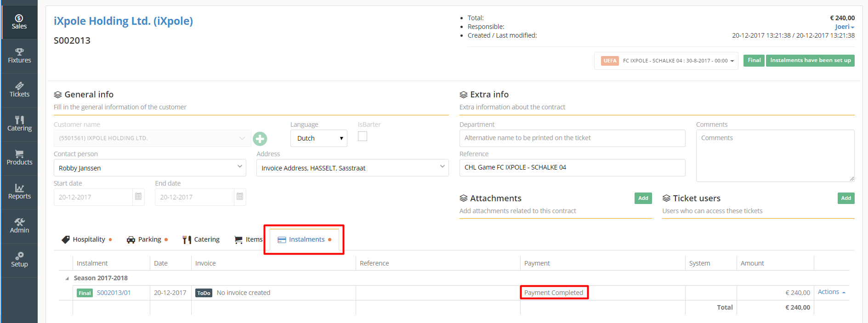The image size is (868, 323).
Task: Click the No invoice created text
Action: pyautogui.click(x=244, y=293)
